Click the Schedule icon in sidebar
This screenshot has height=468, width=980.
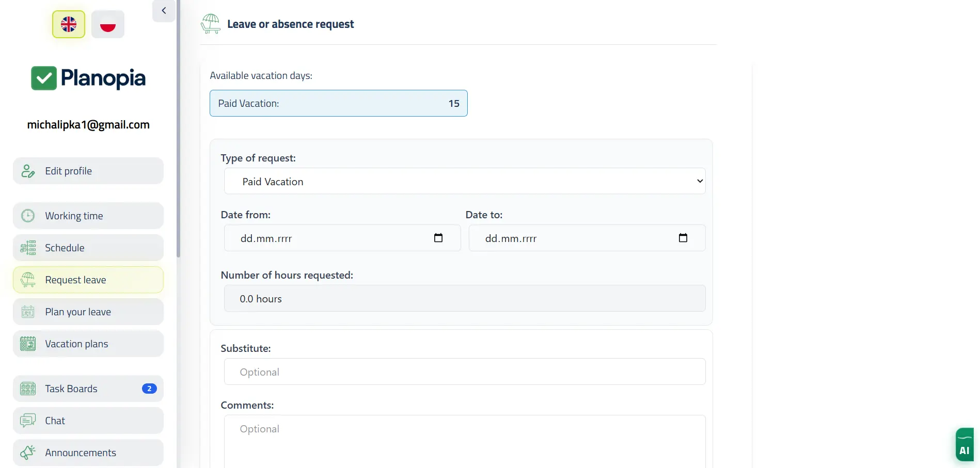pos(28,248)
